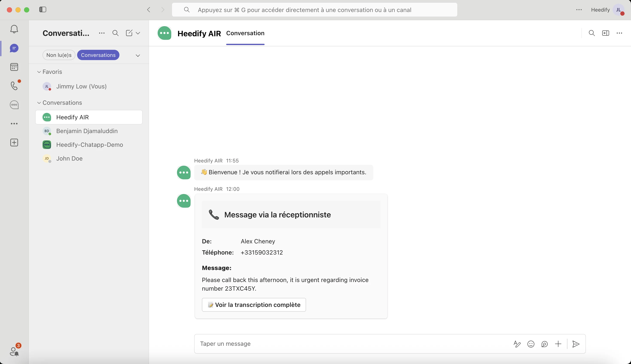Click the Message via la réceptionniste heading
Viewport: 631px width, 364px height.
[x=277, y=214]
